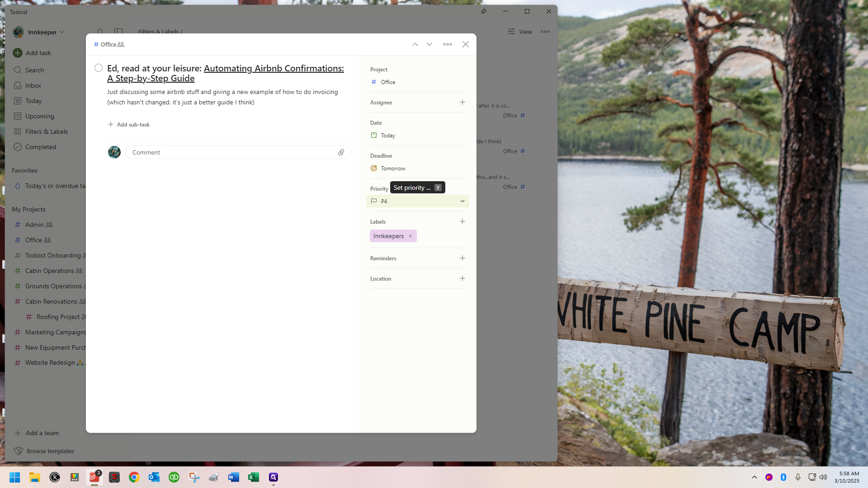The height and width of the screenshot is (488, 868).
Task: Open the Admin project
Action: pos(34,225)
